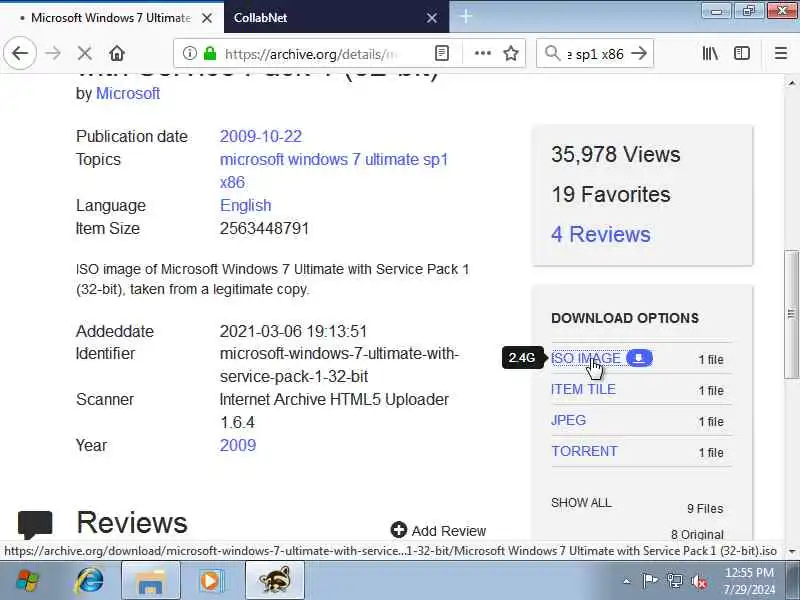Open a new tab with plus button
The height and width of the screenshot is (600, 800).
coord(465,17)
